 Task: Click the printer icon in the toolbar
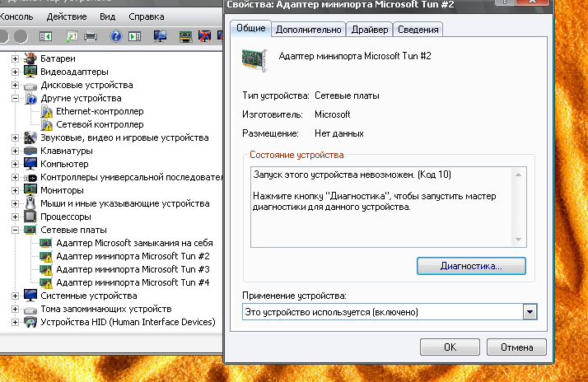[x=91, y=36]
